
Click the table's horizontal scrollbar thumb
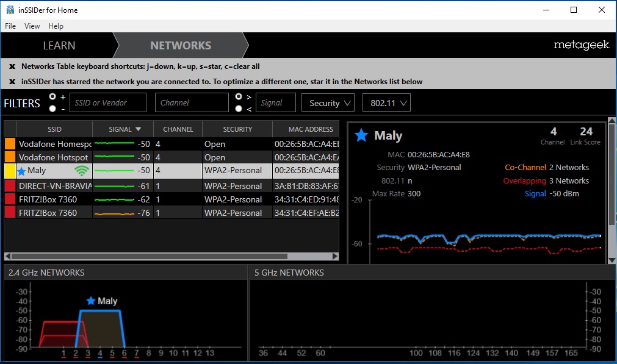(x=149, y=256)
